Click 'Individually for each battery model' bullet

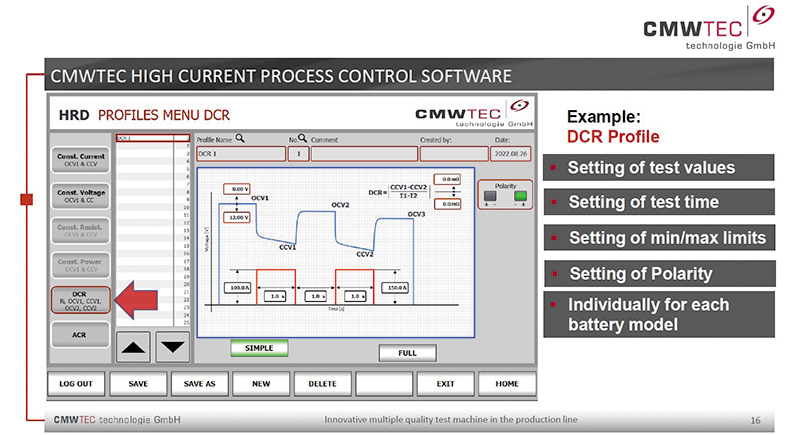pyautogui.click(x=659, y=315)
